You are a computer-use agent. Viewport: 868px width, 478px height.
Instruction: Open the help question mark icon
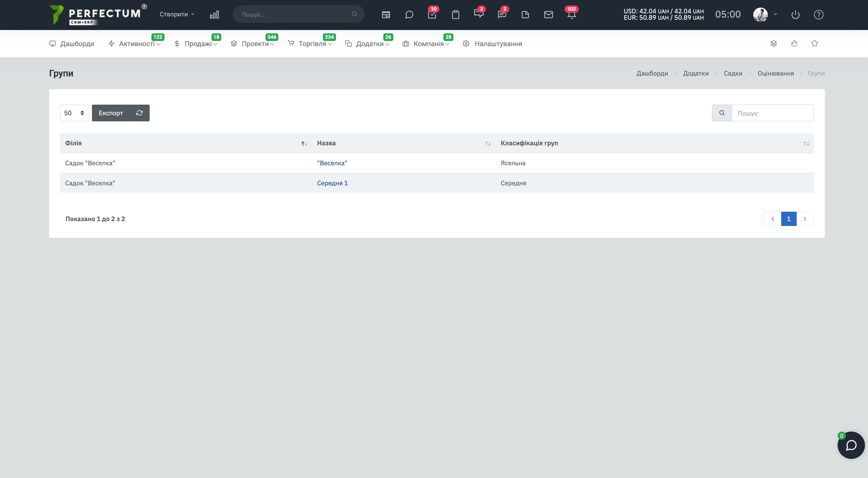tap(819, 15)
